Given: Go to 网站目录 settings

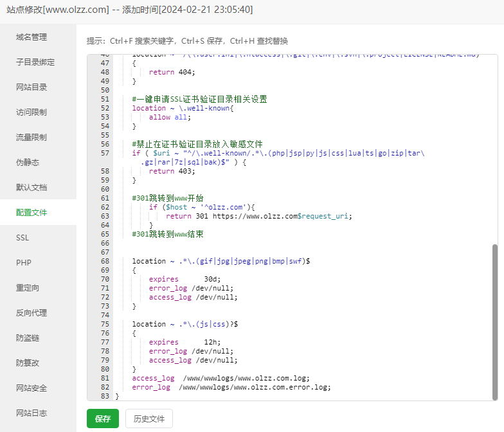Looking at the screenshot, I should [x=32, y=87].
